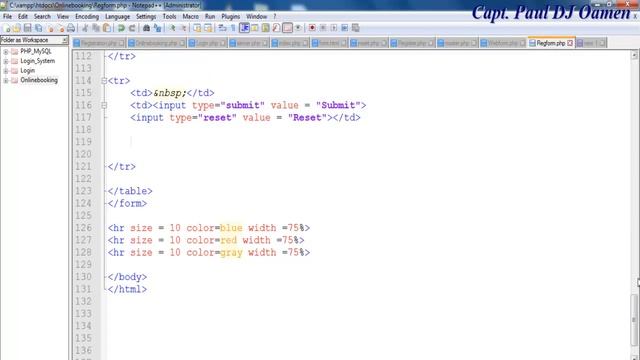Create a new file via toolbar
This screenshot has width=640, height=360.
coord(7,28)
